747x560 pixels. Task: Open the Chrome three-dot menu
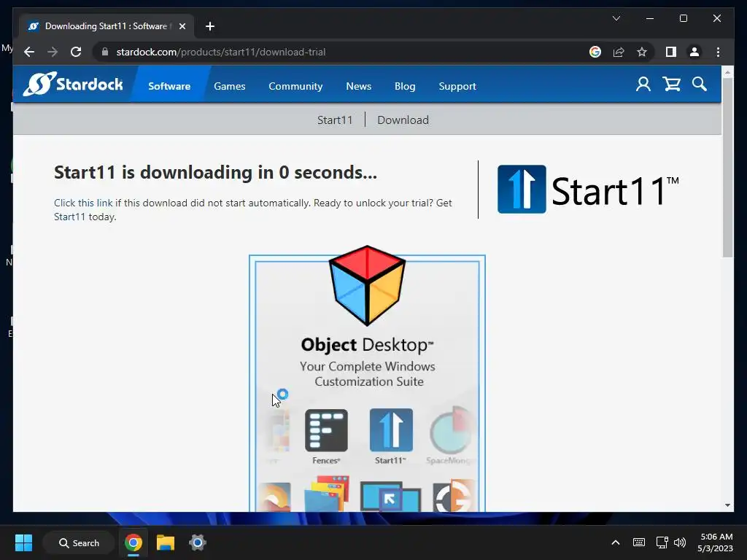(718, 52)
